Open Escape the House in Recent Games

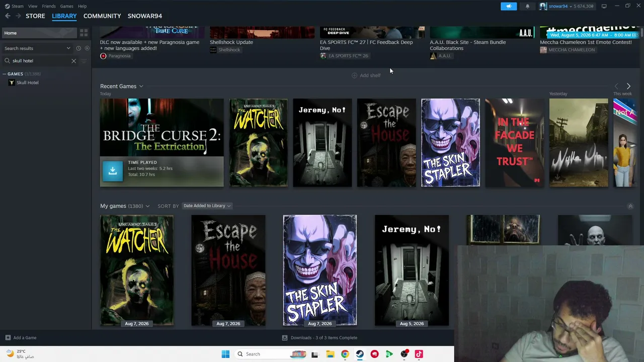click(386, 143)
